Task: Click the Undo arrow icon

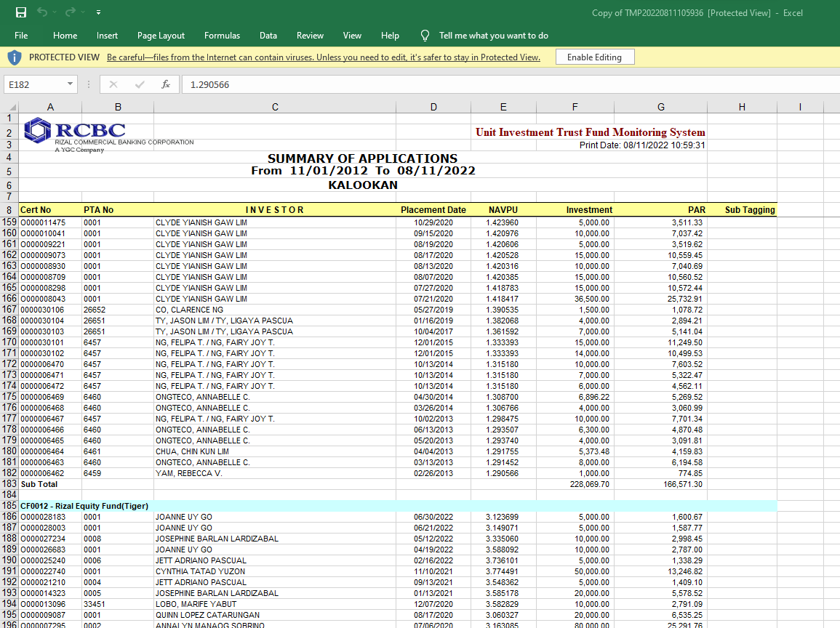Action: [42, 12]
